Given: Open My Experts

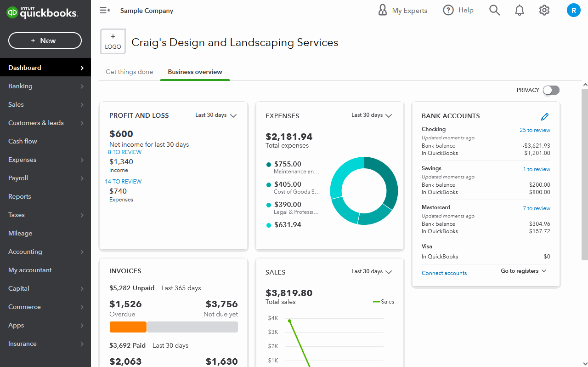Looking at the screenshot, I should [402, 10].
